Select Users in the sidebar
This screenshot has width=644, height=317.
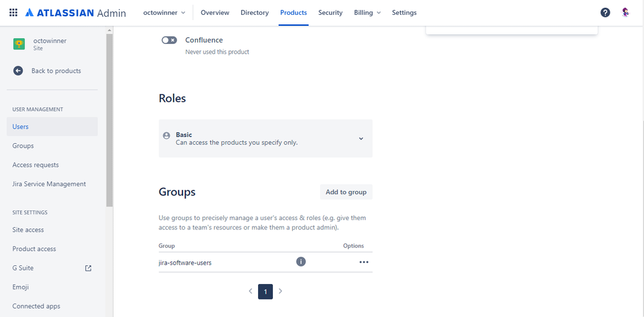pyautogui.click(x=52, y=127)
